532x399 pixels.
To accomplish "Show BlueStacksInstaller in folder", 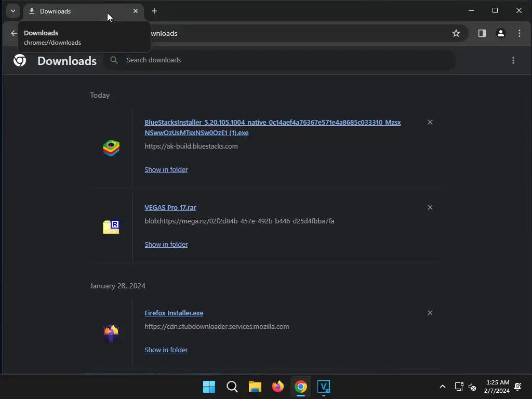I will tap(166, 170).
